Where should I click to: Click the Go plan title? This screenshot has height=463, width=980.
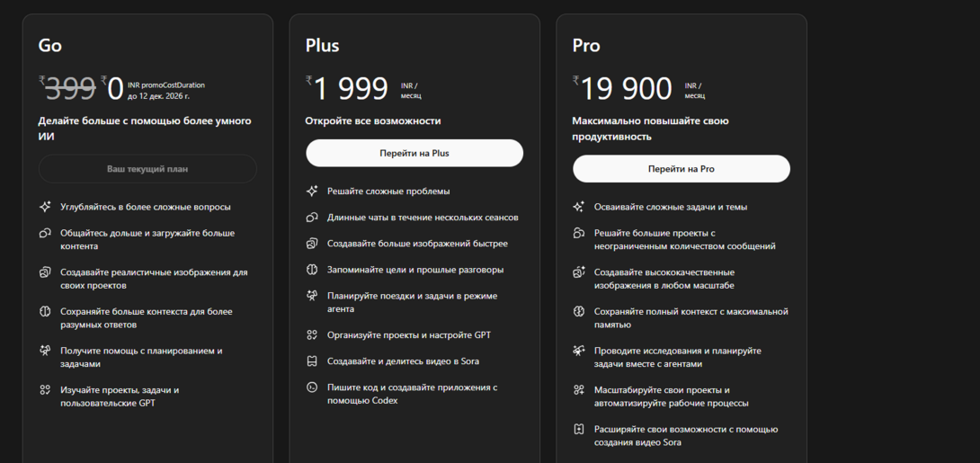(50, 45)
